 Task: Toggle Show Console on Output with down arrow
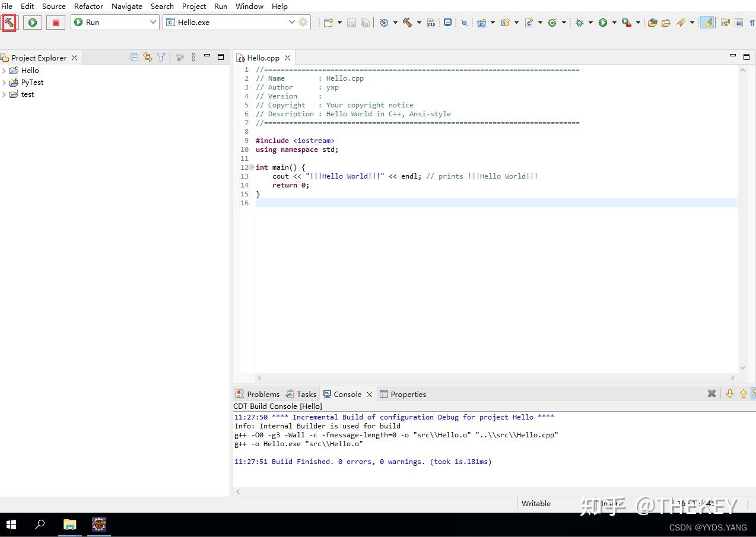click(x=730, y=393)
